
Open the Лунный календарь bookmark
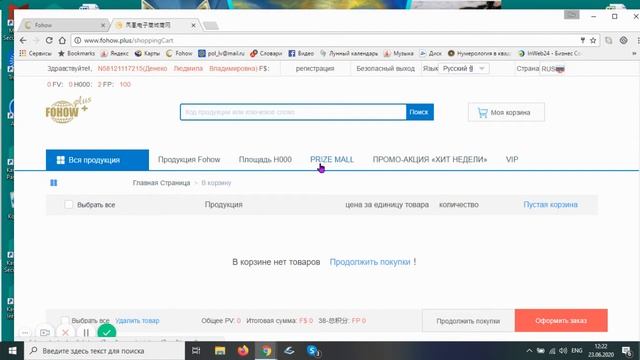(x=349, y=53)
